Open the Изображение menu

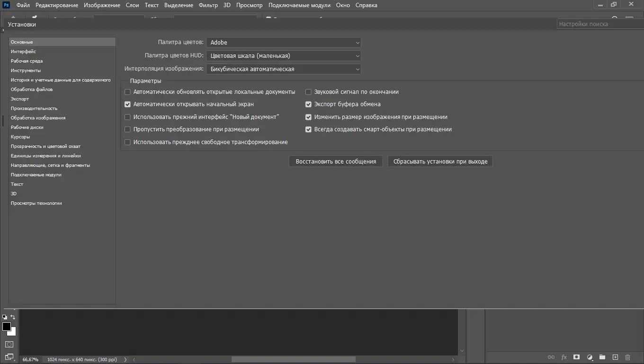click(x=102, y=5)
